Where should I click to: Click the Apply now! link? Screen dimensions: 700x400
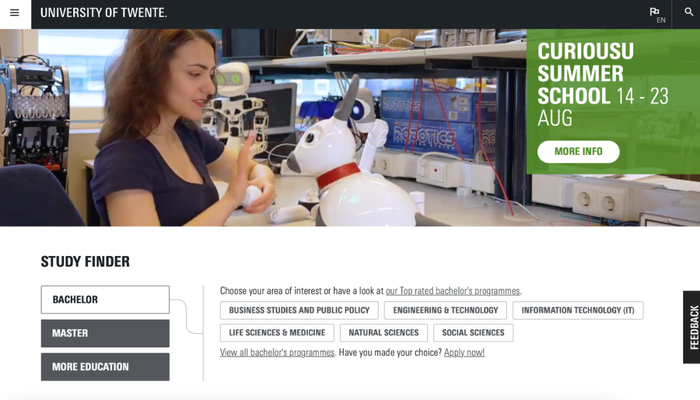point(464,353)
